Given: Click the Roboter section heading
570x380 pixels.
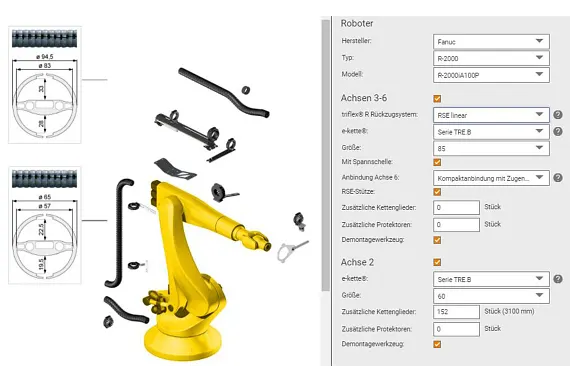Looking at the screenshot, I should coord(357,23).
